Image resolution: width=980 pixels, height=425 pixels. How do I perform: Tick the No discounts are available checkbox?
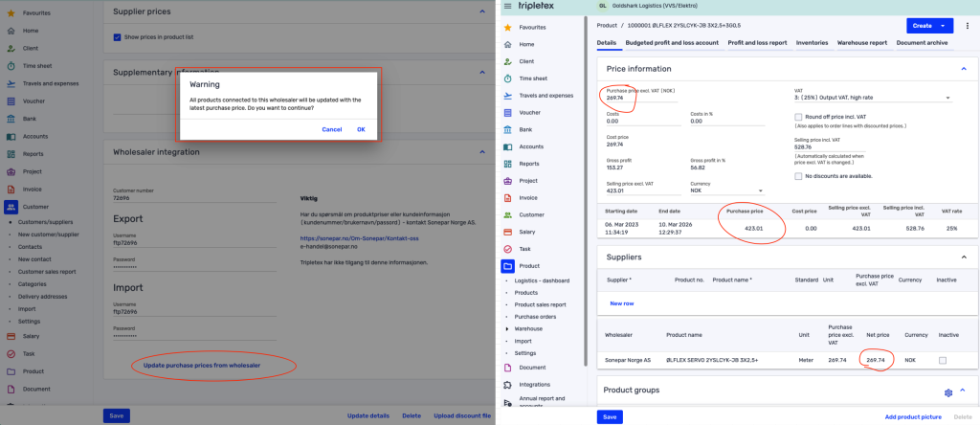799,175
